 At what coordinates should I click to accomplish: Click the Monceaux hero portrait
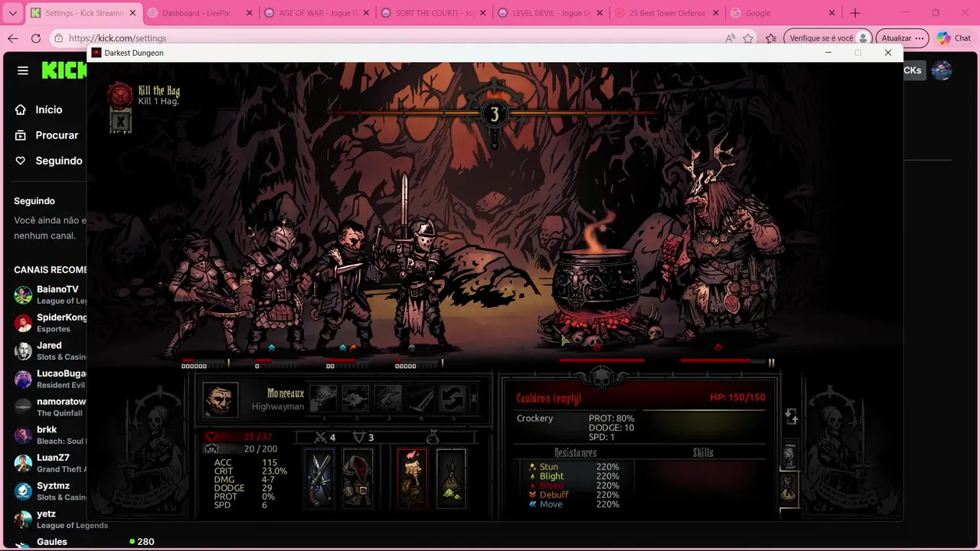click(220, 399)
